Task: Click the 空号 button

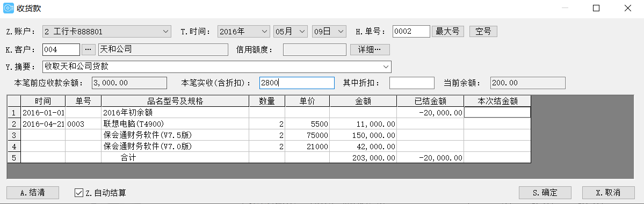Action: click(x=483, y=31)
